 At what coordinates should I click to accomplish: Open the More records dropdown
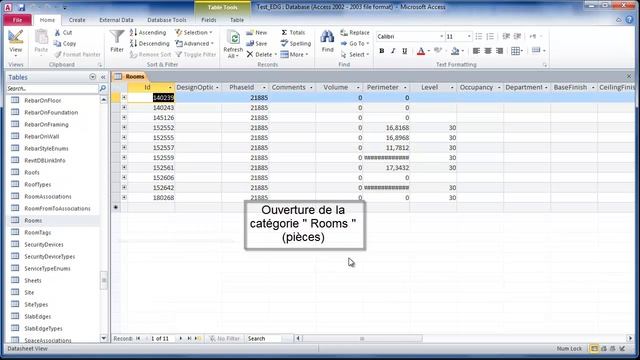(294, 54)
